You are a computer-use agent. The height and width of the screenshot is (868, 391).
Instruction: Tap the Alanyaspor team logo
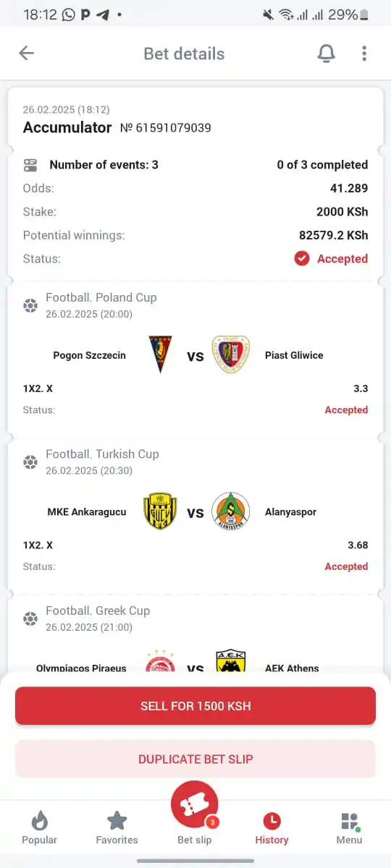231,511
